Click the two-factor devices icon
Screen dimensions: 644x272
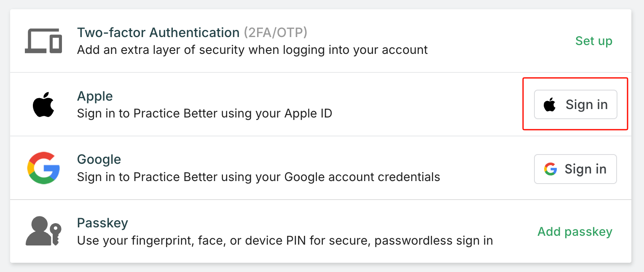pos(43,41)
